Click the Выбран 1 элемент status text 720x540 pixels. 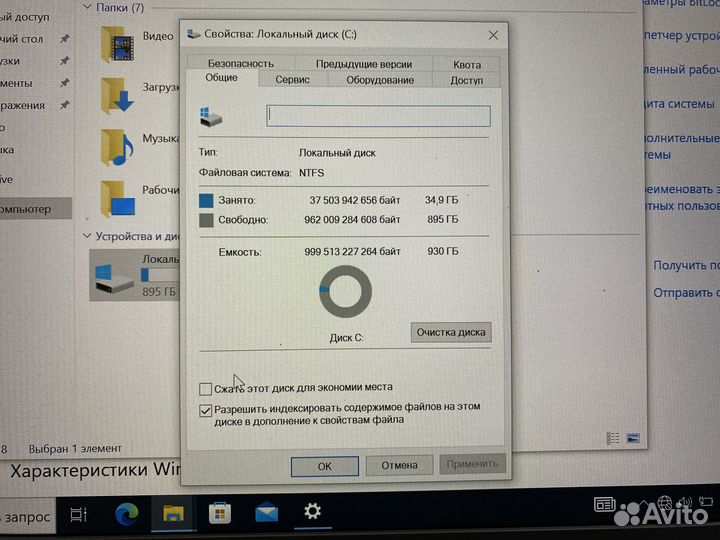75,449
